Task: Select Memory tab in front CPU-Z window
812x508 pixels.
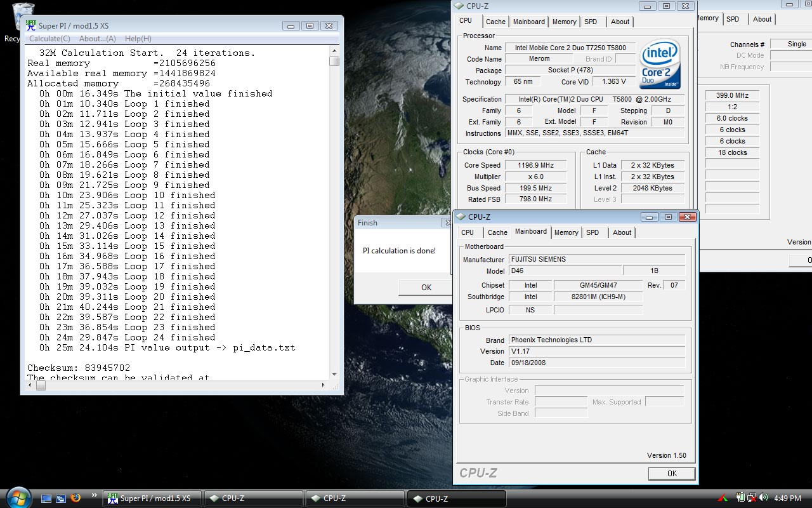Action: tap(566, 232)
